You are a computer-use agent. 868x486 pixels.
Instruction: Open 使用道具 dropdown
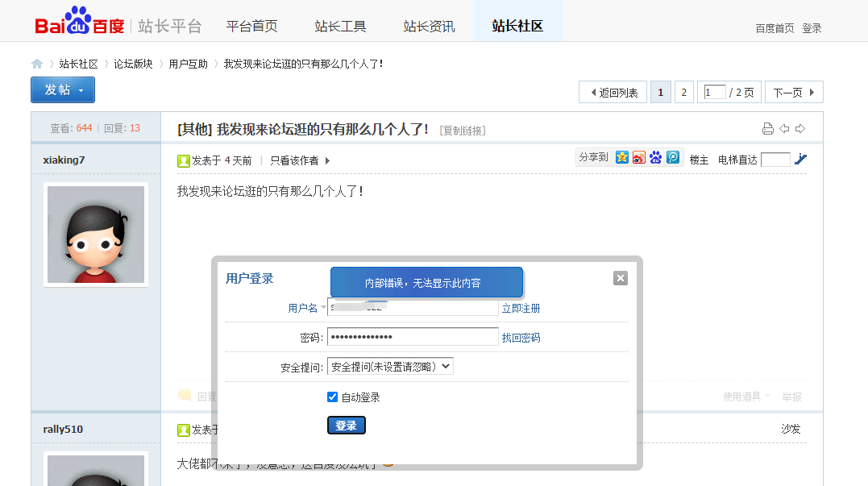pyautogui.click(x=746, y=397)
